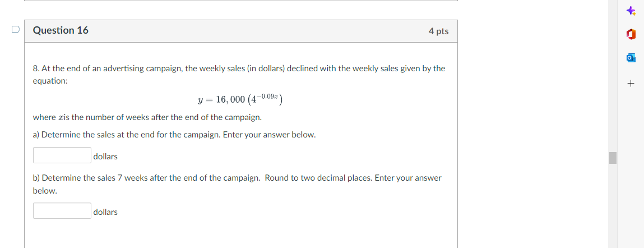Open Microsoft 365 Office sidebar icon
This screenshot has height=248, width=644.
(x=631, y=35)
